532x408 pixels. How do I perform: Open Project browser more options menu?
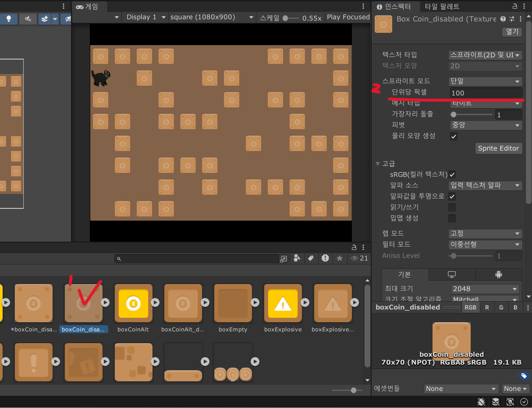pos(364,247)
